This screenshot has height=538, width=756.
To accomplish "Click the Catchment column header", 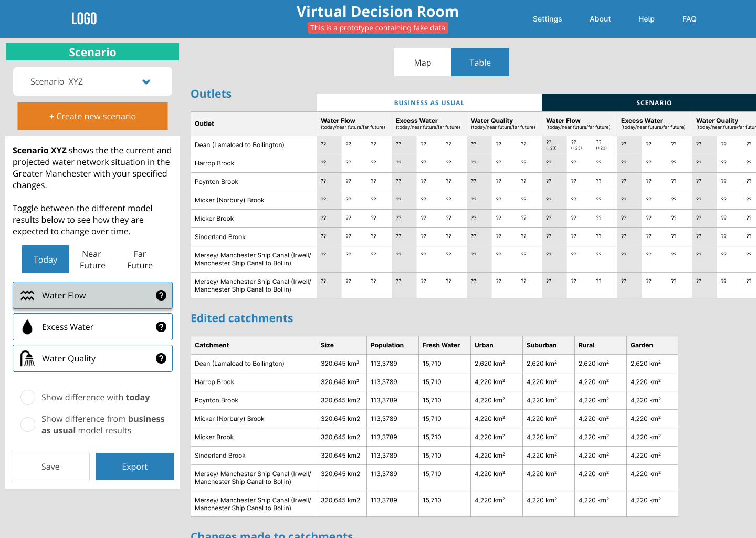I will pyautogui.click(x=212, y=345).
